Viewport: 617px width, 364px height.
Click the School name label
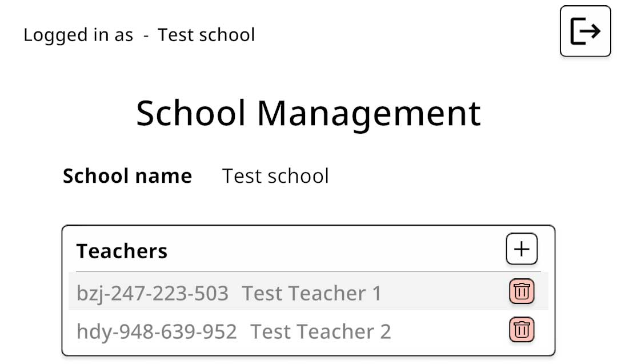tap(127, 176)
